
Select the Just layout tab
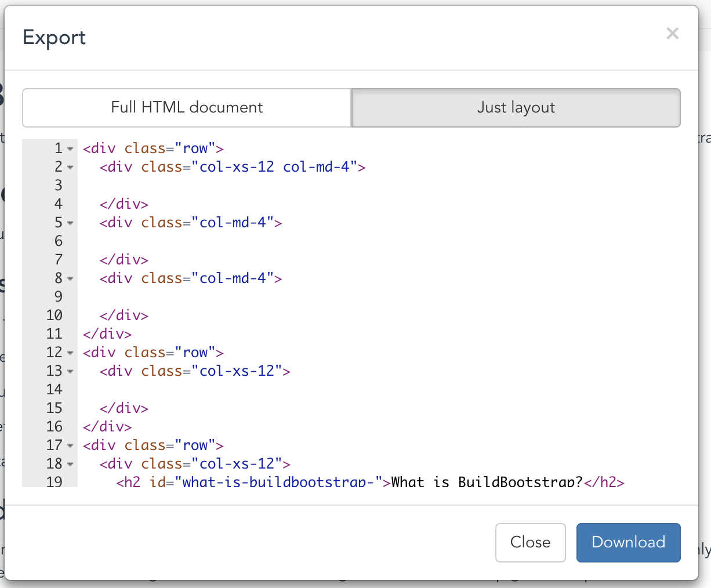pyautogui.click(x=516, y=107)
